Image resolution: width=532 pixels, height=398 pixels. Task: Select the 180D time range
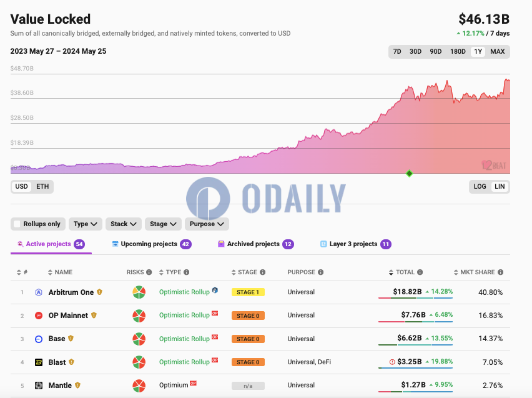pyautogui.click(x=458, y=52)
